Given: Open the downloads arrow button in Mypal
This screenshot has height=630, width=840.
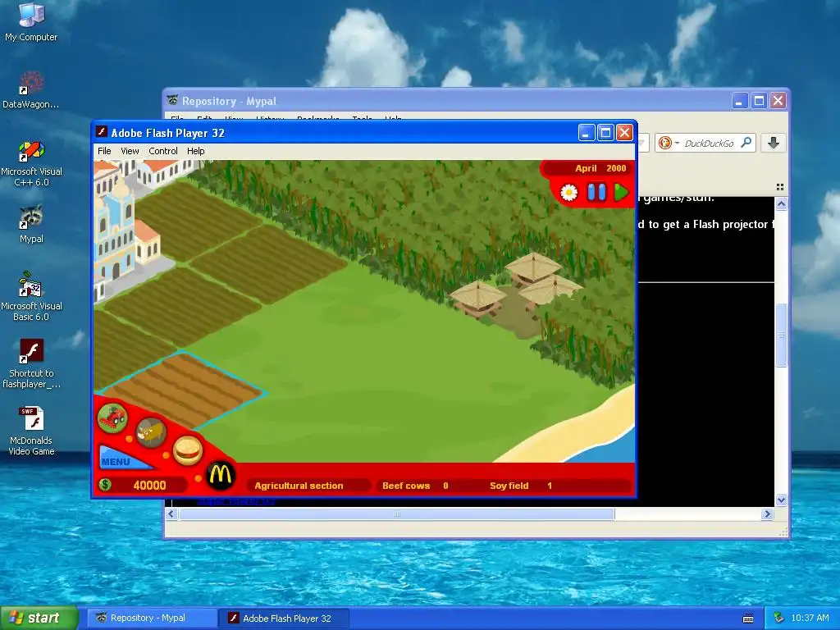Looking at the screenshot, I should coord(773,143).
